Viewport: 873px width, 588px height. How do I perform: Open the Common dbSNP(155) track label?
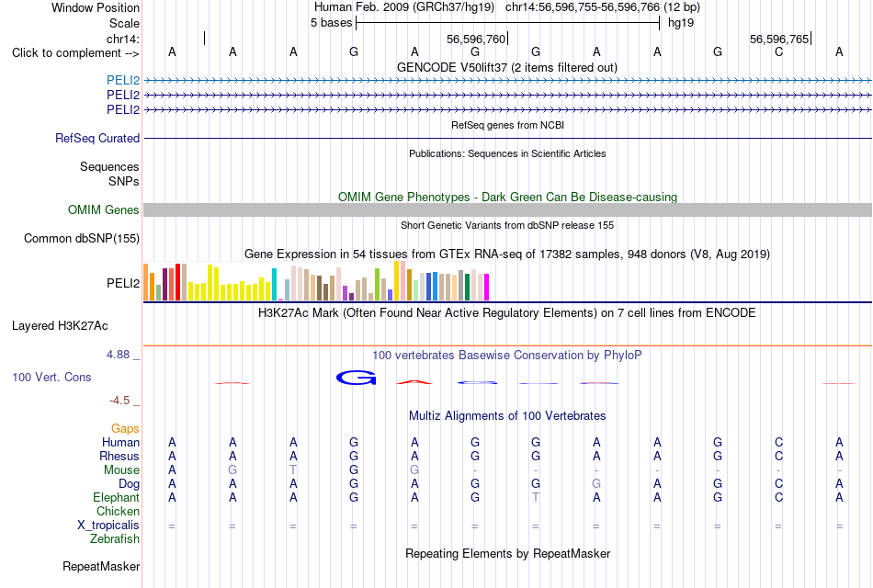pos(82,238)
